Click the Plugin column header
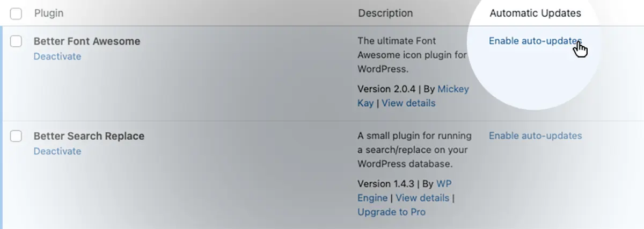Viewport: 644px width, 229px height. [49, 13]
